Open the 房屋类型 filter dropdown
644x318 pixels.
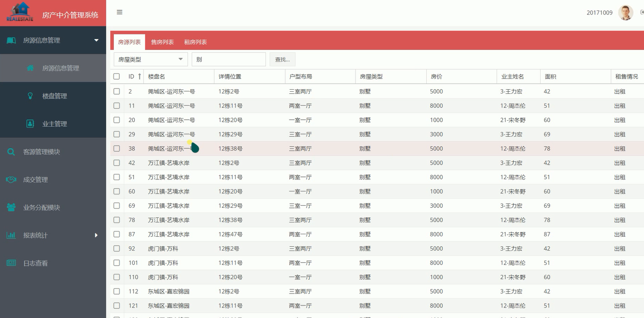click(x=151, y=59)
